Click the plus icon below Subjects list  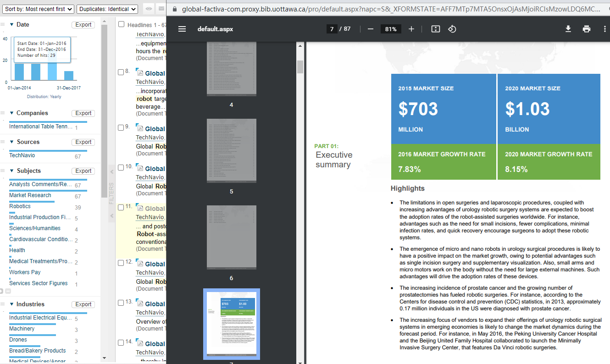[1, 291]
